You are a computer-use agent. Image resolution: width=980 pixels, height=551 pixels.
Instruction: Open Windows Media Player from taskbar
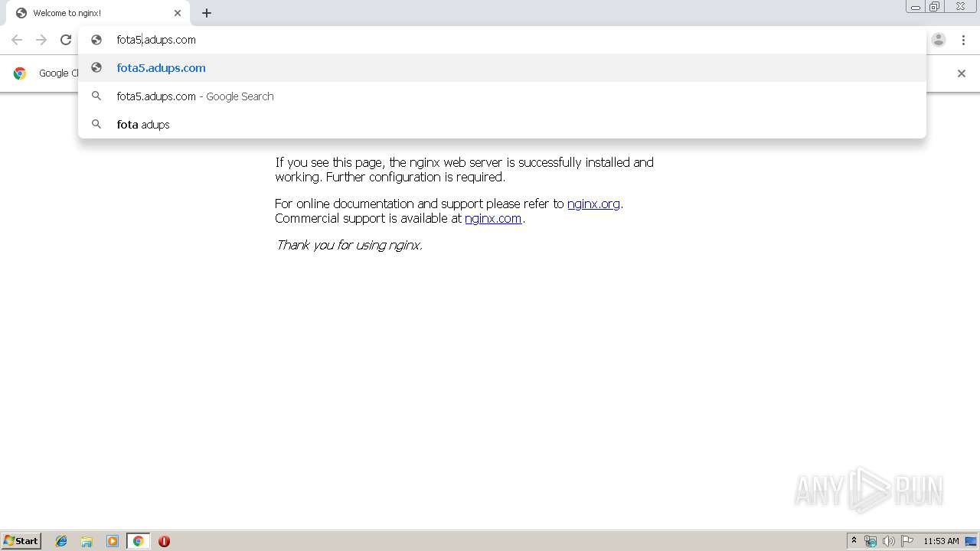[113, 541]
